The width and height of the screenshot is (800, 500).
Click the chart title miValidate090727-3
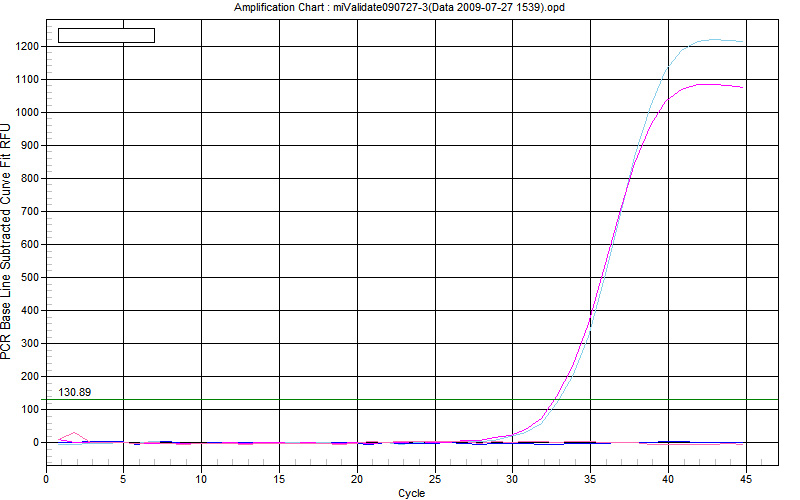(399, 7)
